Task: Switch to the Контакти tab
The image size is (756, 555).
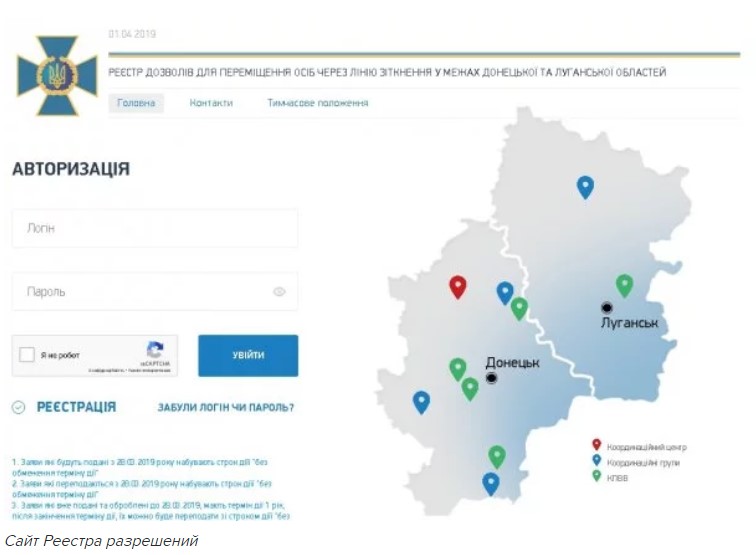Action: pos(211,103)
